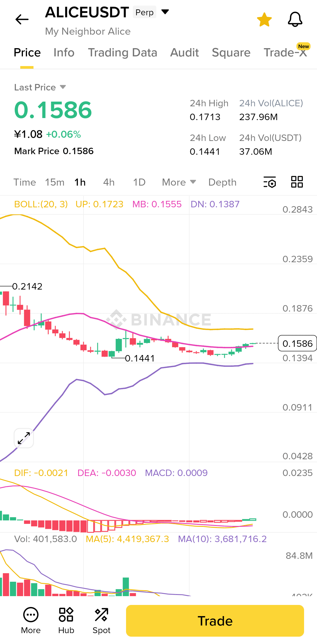Click the MA(5): 4,419,367.3 label
This screenshot has height=644, width=317.
click(127, 539)
